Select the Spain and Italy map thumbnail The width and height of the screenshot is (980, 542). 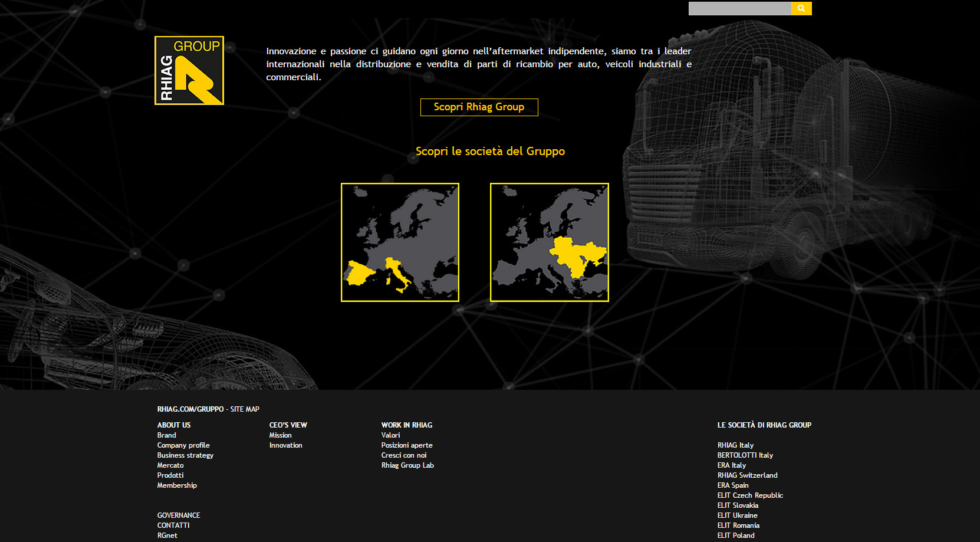[400, 242]
